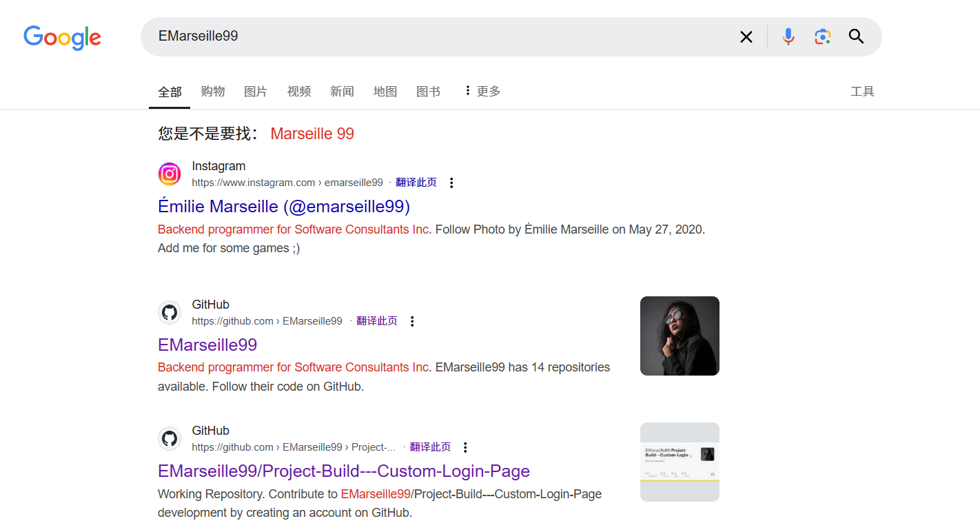Click the GitHub site name above EMarseille99 title
This screenshot has height=532, width=980.
[210, 305]
